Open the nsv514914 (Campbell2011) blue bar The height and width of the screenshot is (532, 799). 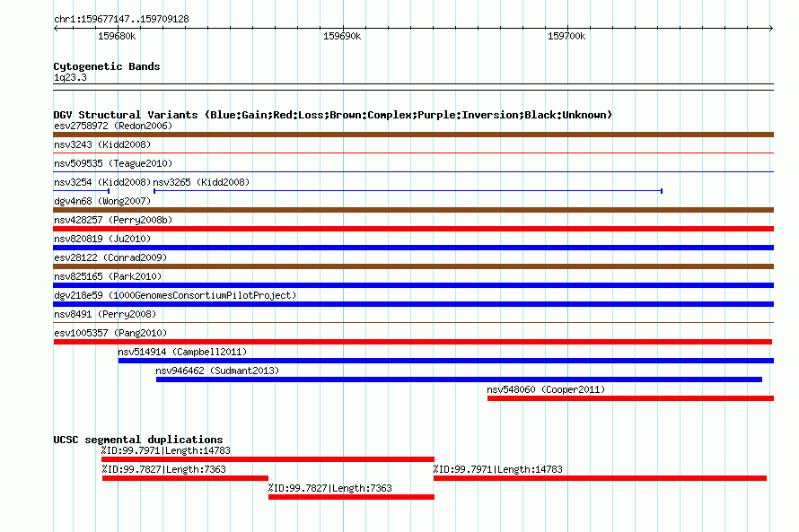click(446, 361)
